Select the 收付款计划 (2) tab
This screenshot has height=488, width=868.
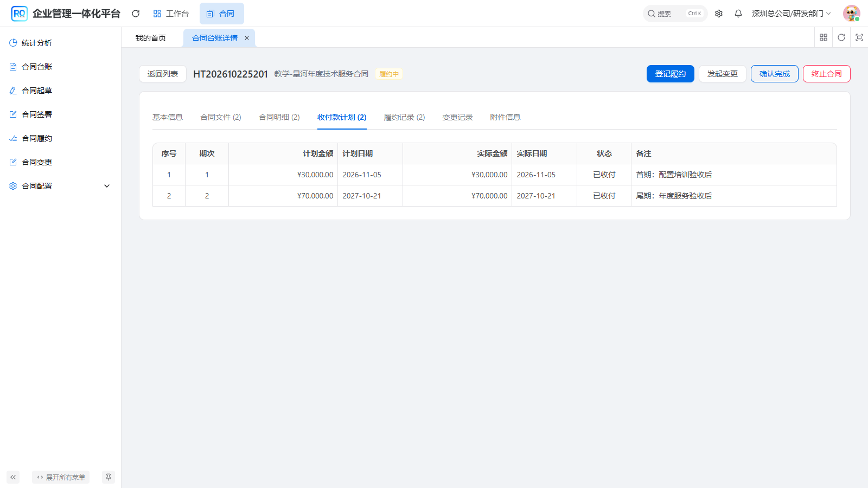coord(342,117)
